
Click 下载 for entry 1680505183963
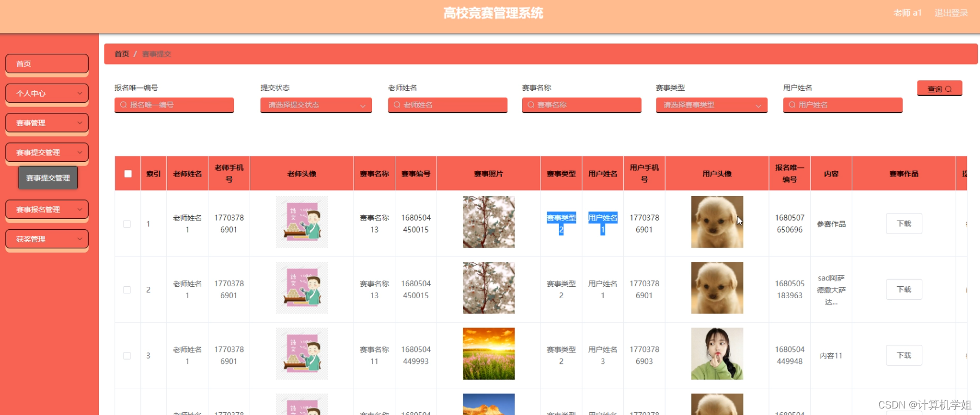pyautogui.click(x=904, y=290)
